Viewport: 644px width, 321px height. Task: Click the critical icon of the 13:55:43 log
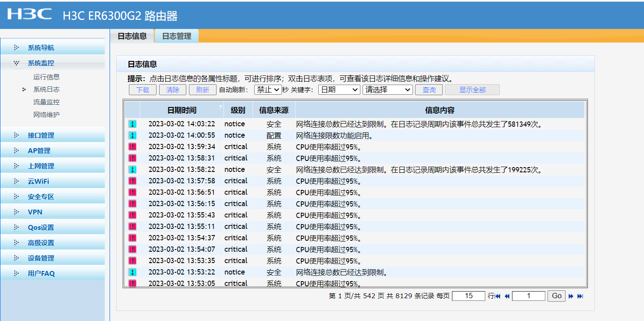[132, 215]
